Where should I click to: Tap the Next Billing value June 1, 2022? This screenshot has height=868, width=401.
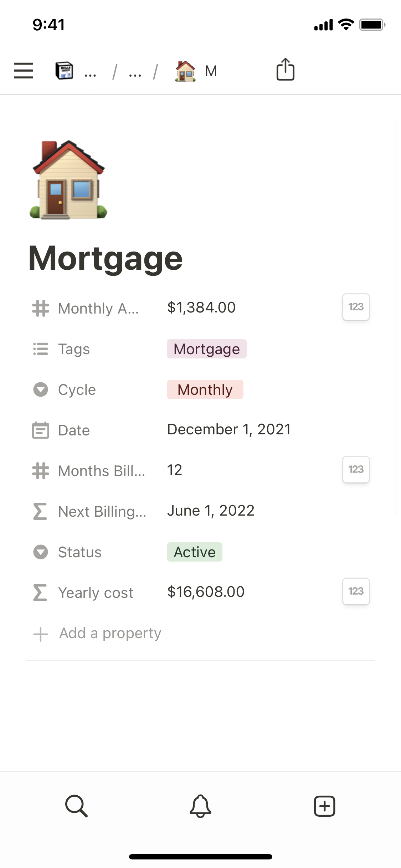tap(211, 511)
